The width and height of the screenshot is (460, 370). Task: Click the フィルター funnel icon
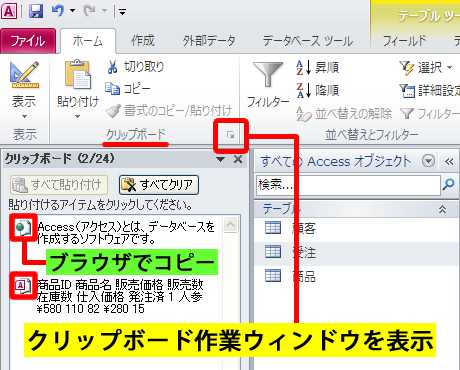point(268,74)
